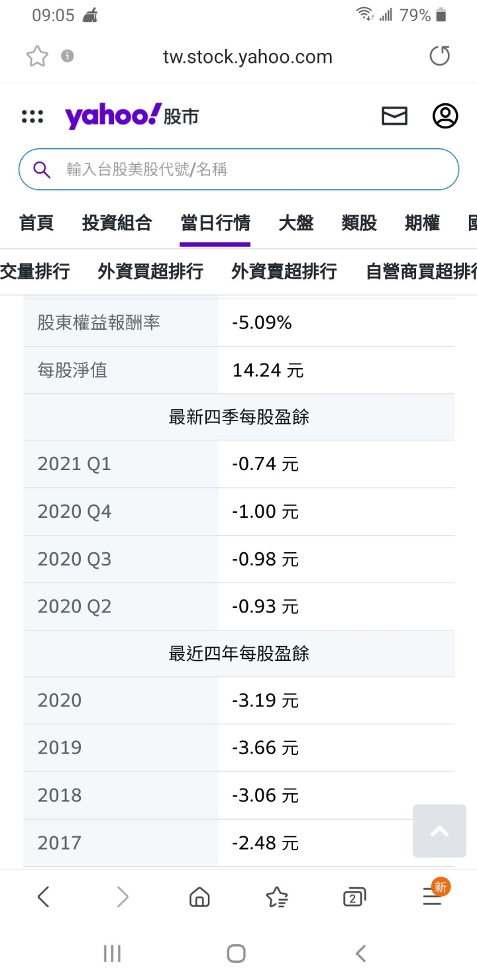Focus the stock symbol search field
Screen dimensions: 477x980
point(238,170)
